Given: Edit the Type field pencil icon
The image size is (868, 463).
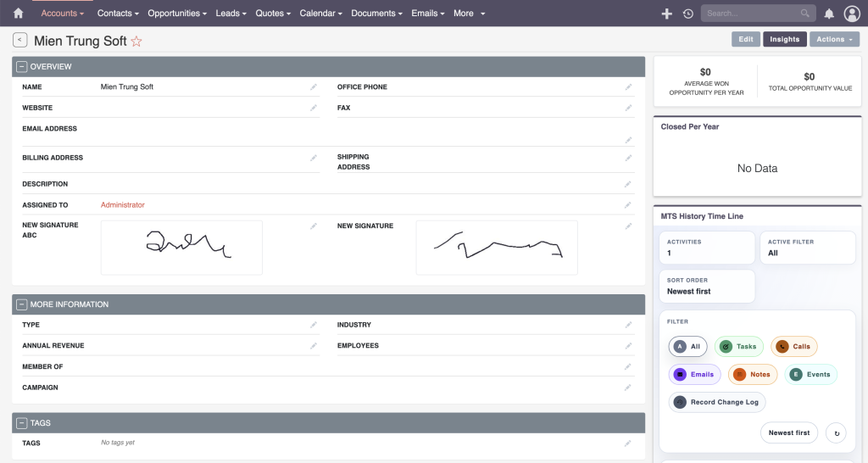Looking at the screenshot, I should (314, 325).
